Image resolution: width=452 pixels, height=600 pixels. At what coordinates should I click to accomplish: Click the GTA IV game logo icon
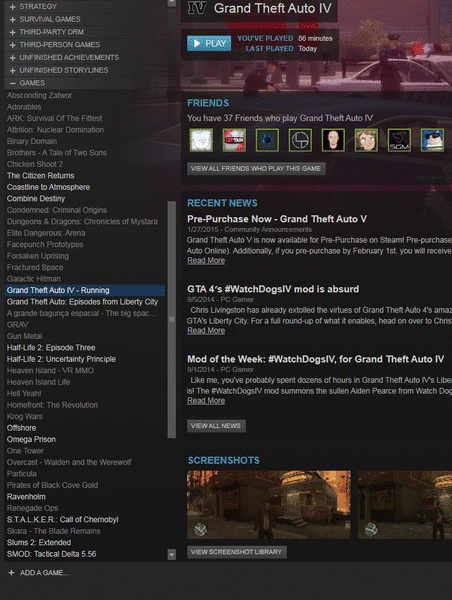click(197, 8)
